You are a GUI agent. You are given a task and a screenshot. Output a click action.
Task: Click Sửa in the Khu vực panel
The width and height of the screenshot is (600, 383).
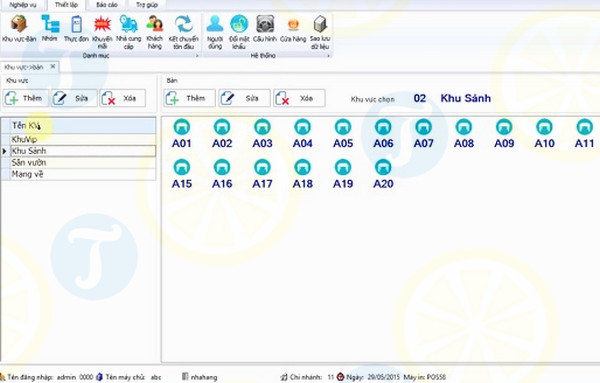click(74, 98)
